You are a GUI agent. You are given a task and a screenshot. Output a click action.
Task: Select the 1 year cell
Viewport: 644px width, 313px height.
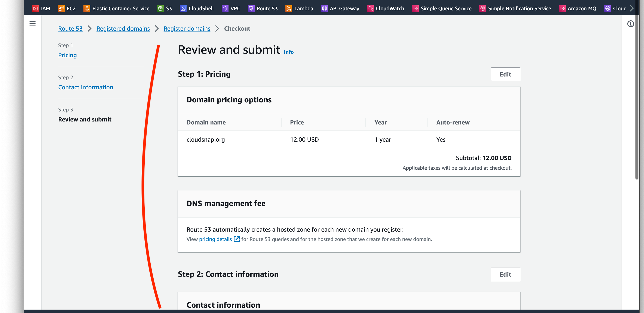click(x=383, y=139)
